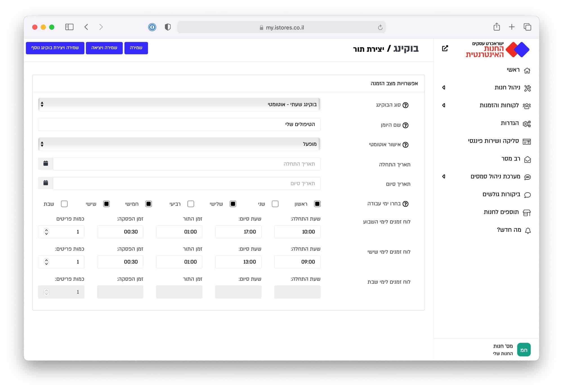Click the Safari share icon
The image size is (563, 392).
point(497,27)
